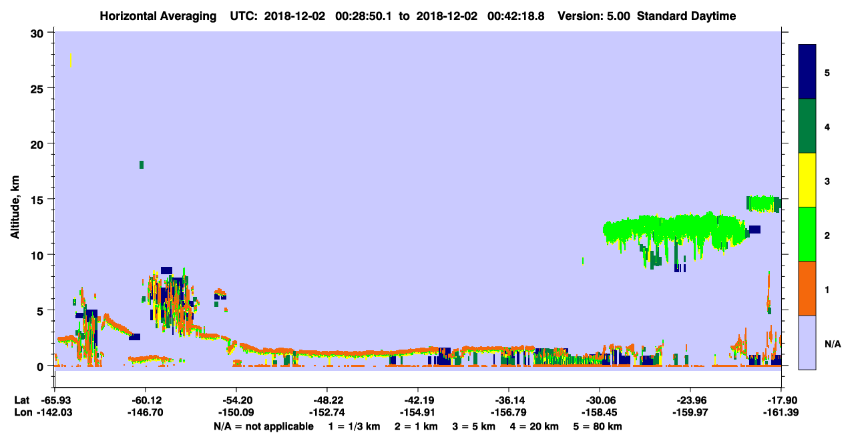Click the yellow streak near 27 km altitude

tap(71, 60)
